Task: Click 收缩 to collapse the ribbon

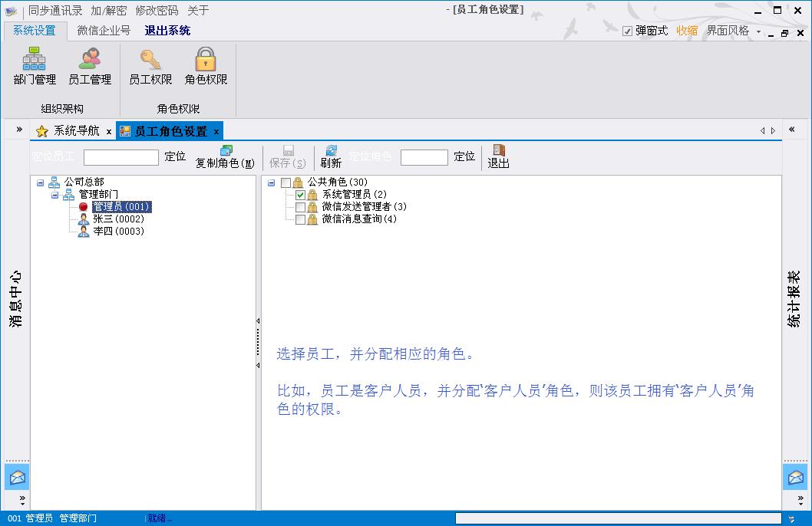Action: click(x=687, y=31)
